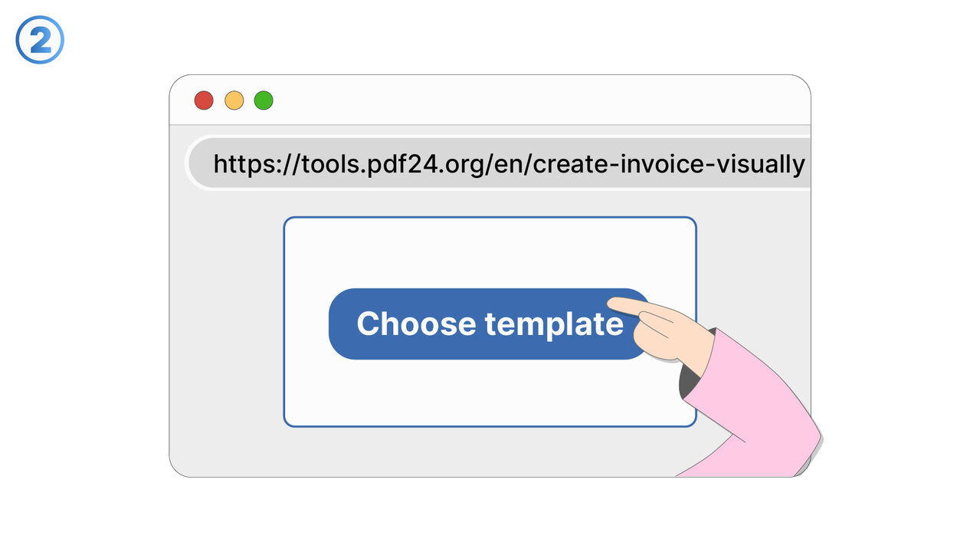The width and height of the screenshot is (980, 552).
Task: Click the white panel above the blue button
Action: [x=490, y=251]
